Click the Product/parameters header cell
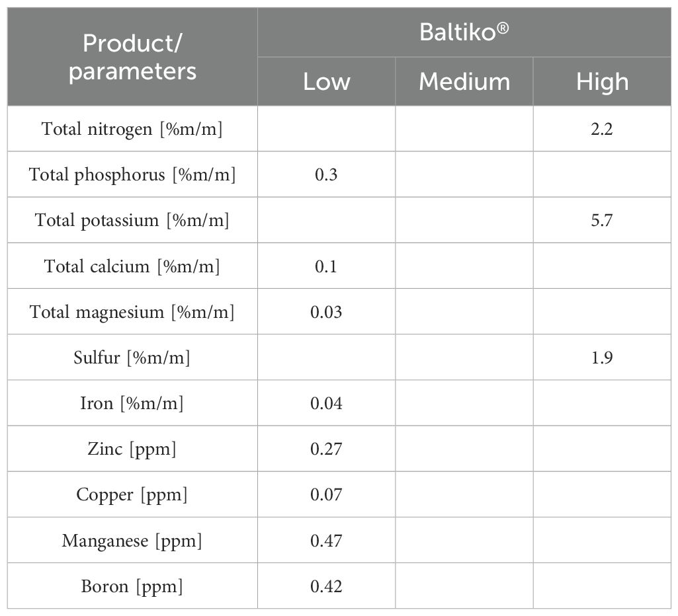Screen dimensions: 678x616 132,57
